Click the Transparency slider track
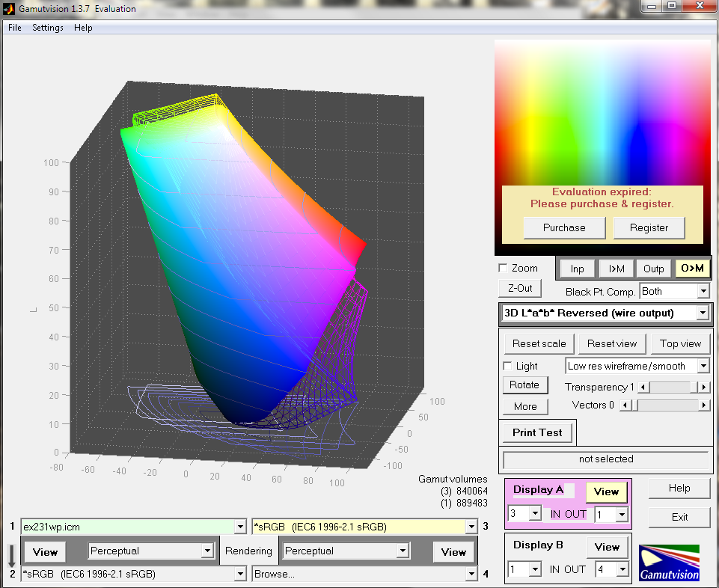 click(673, 387)
